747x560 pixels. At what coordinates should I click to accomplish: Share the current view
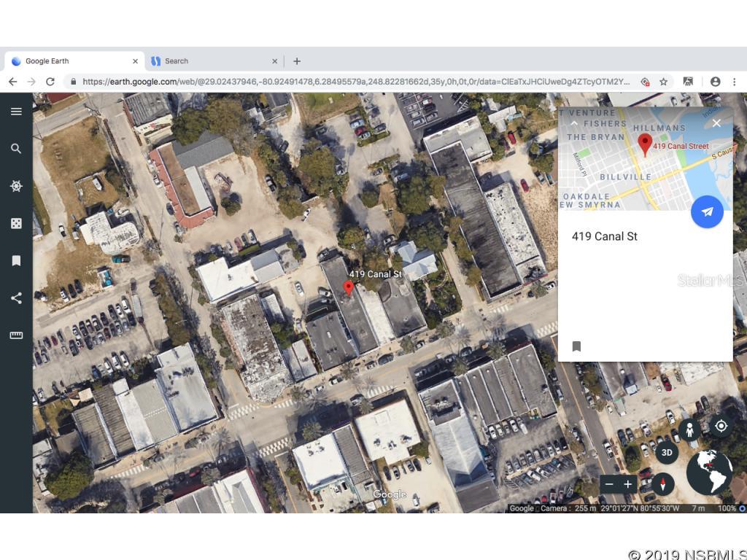click(16, 297)
